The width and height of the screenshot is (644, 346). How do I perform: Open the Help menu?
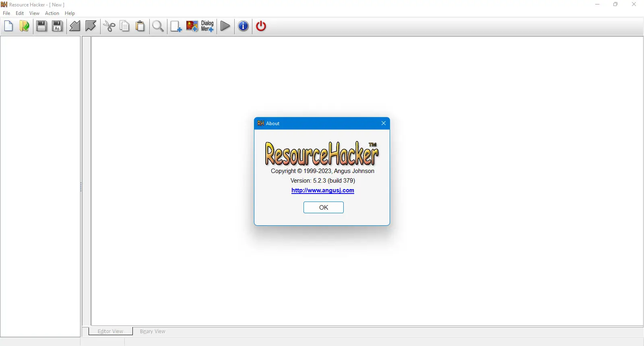pos(70,13)
